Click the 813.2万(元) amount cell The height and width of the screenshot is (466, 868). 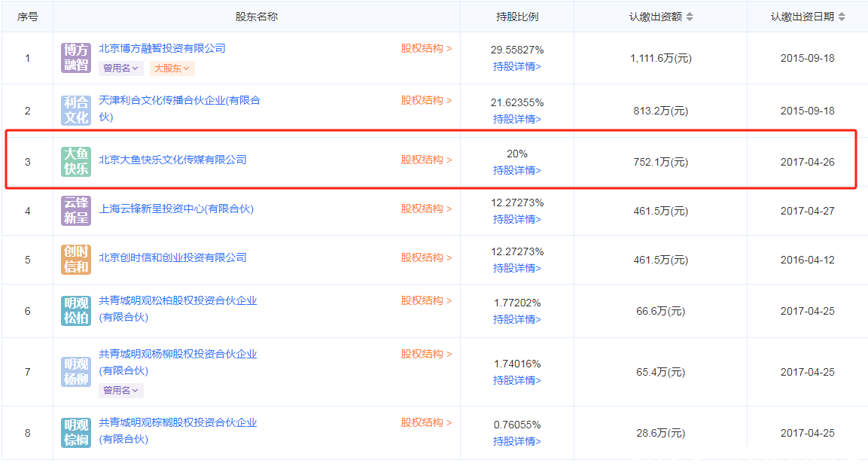(x=660, y=111)
